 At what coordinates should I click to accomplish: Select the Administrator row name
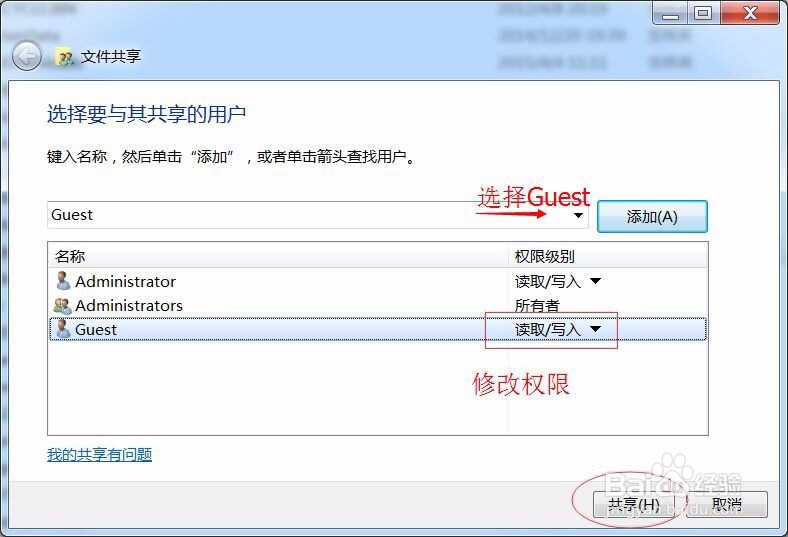tap(126, 281)
